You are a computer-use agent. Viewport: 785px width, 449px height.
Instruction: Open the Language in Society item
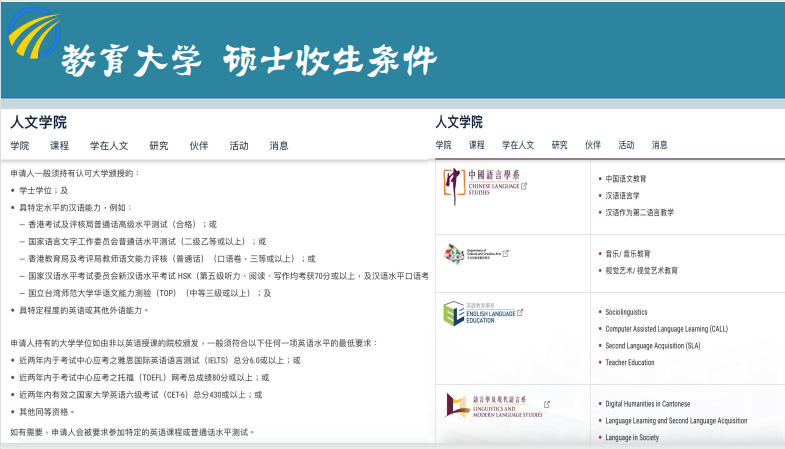[x=632, y=437]
